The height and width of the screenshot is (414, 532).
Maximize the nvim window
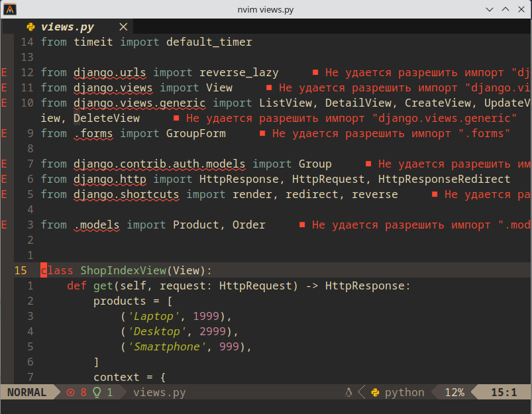coord(505,9)
